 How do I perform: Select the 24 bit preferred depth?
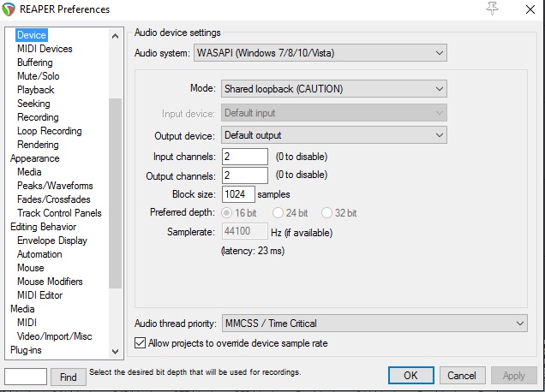[278, 212]
